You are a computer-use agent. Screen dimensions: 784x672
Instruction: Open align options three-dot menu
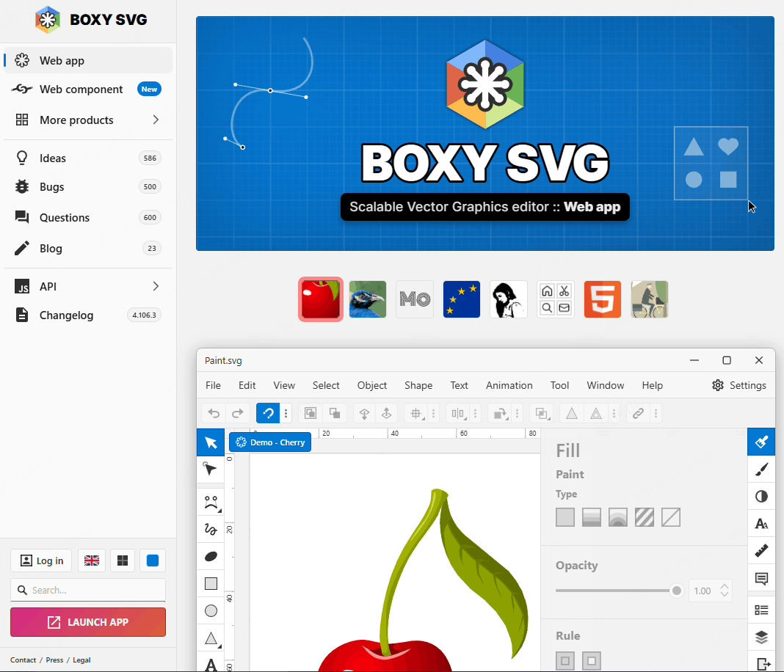pyautogui.click(x=434, y=413)
